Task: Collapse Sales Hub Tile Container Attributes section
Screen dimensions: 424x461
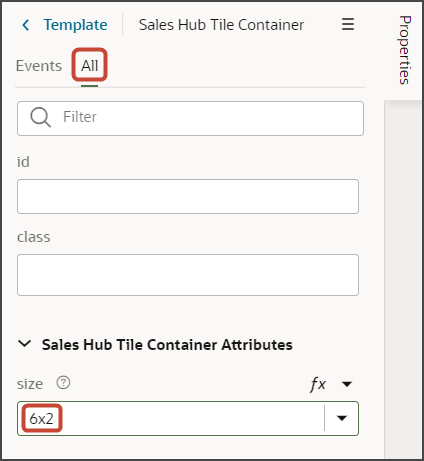Action: pyautogui.click(x=25, y=344)
